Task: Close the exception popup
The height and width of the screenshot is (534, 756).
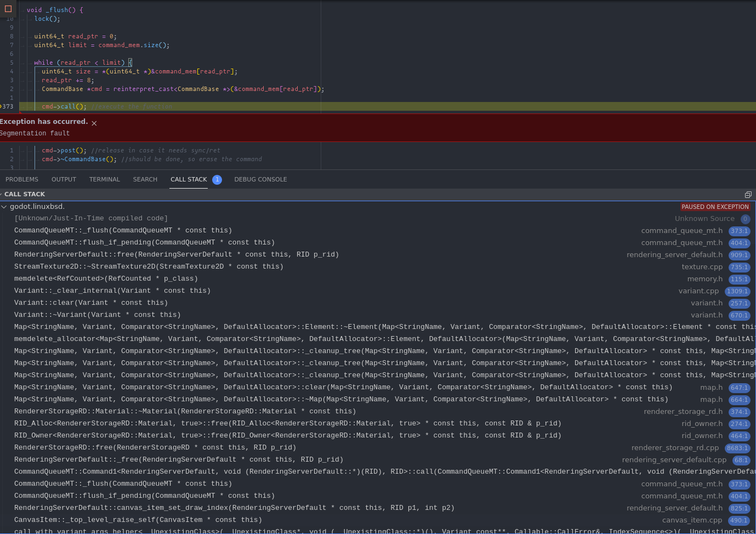Action: (x=94, y=123)
